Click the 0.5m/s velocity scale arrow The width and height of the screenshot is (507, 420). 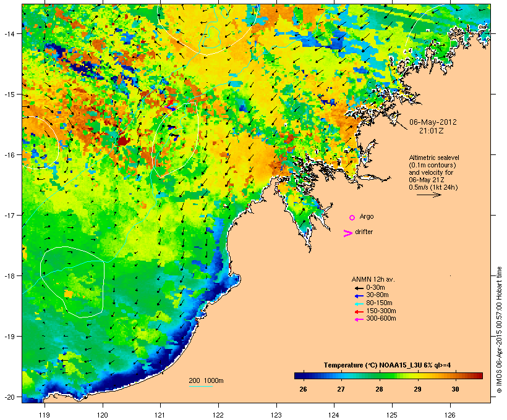tap(429, 195)
